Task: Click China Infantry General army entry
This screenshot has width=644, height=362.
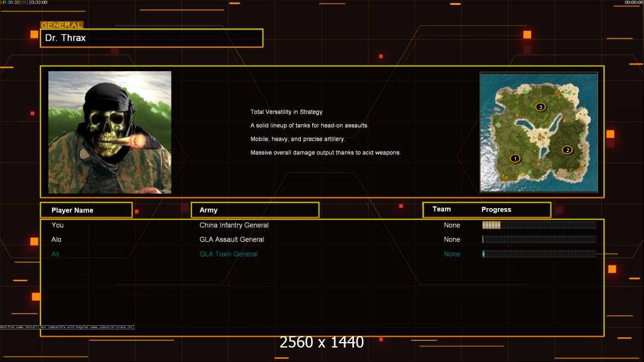Action: pos(234,225)
